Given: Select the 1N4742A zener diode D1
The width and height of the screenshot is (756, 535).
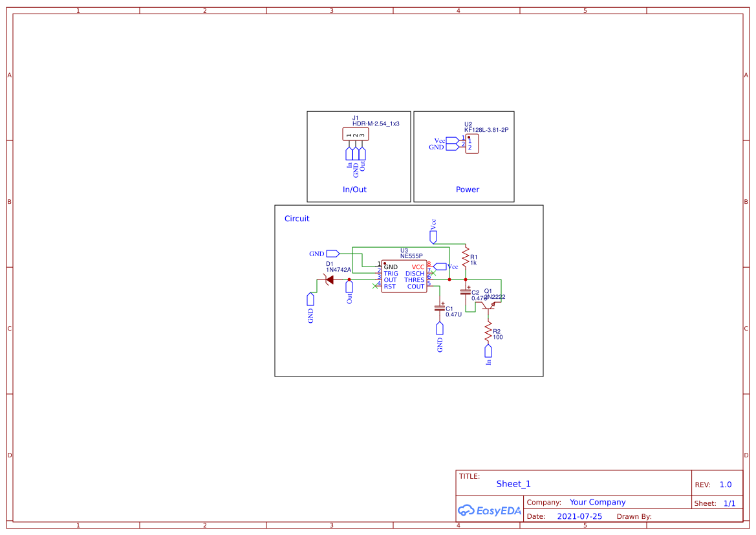Looking at the screenshot, I should [x=330, y=278].
